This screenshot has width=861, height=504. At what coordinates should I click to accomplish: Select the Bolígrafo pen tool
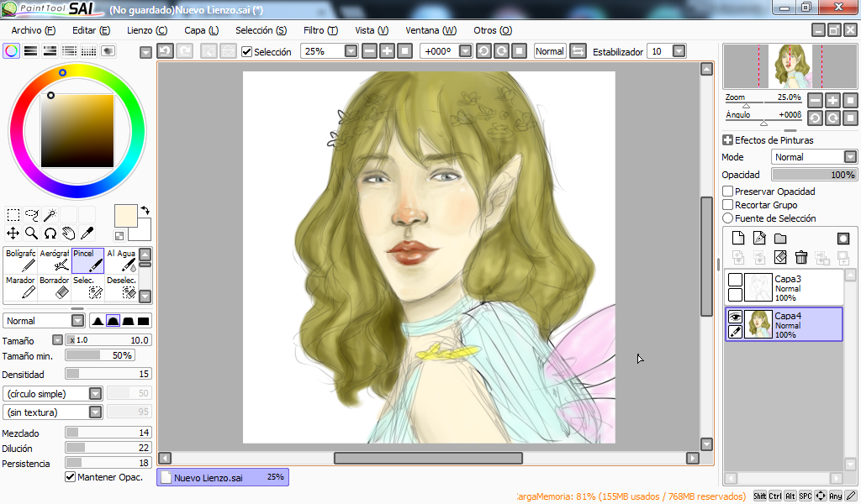pos(20,260)
